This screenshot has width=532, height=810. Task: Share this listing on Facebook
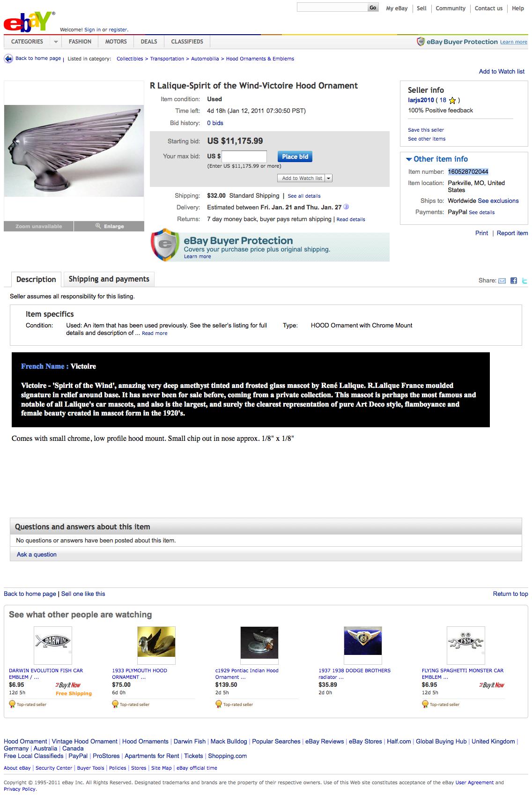(514, 281)
